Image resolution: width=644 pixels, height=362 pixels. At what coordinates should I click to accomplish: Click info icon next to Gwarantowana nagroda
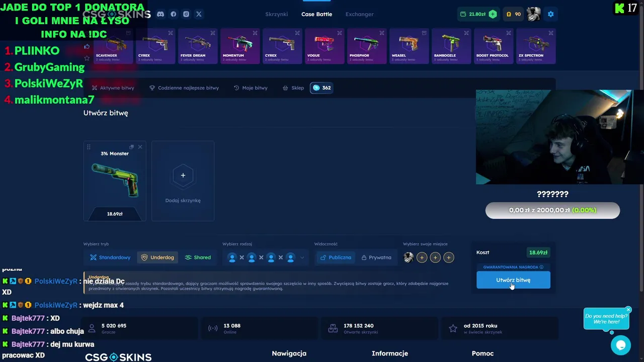pos(542,267)
